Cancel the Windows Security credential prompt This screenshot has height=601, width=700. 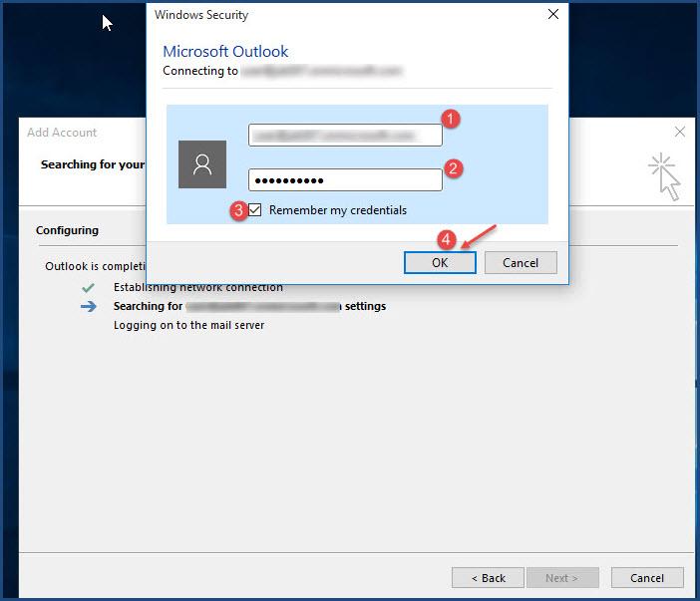[521, 262]
